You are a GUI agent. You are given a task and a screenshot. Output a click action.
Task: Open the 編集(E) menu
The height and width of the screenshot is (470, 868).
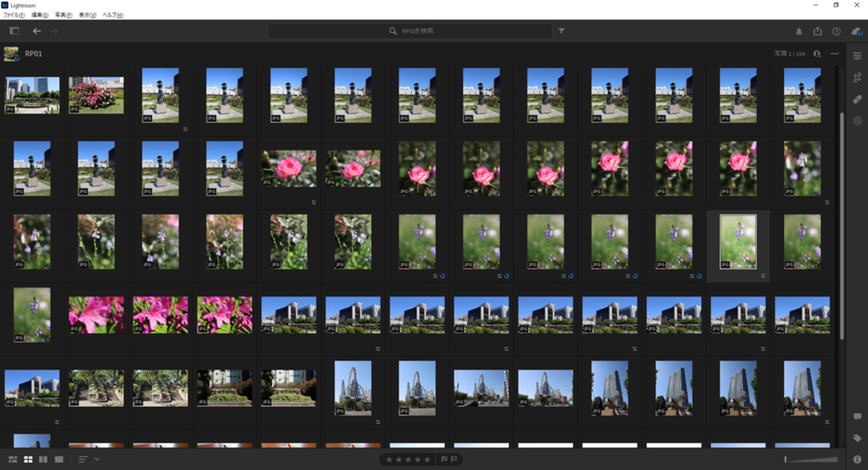pyautogui.click(x=40, y=15)
